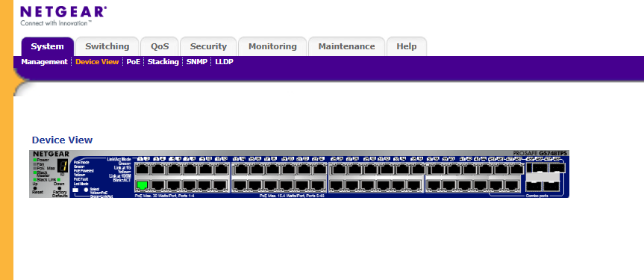Click the green Power LED
This screenshot has height=280, width=644.
pos(35,160)
